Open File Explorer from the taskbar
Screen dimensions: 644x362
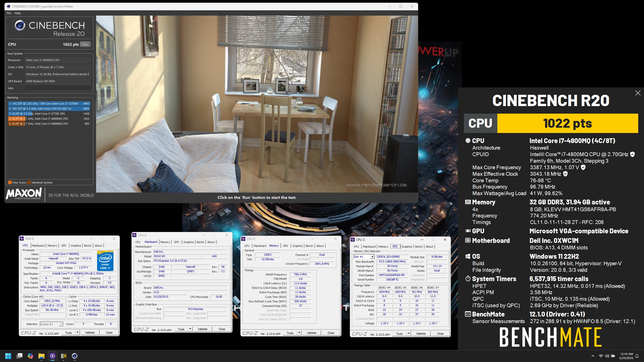pos(42,356)
